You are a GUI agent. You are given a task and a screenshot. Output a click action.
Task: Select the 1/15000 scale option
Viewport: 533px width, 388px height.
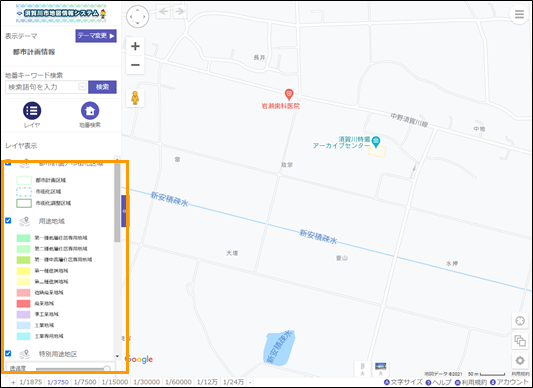click(115, 382)
